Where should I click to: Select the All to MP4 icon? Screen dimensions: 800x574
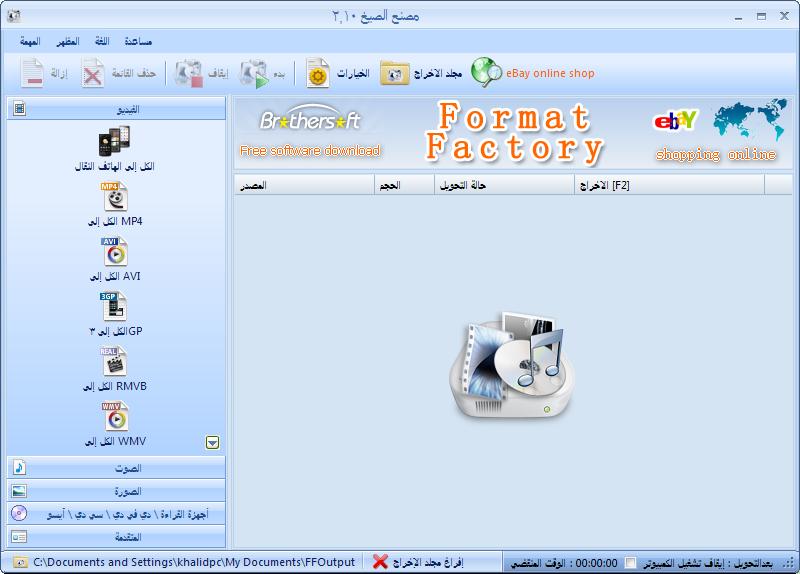114,196
